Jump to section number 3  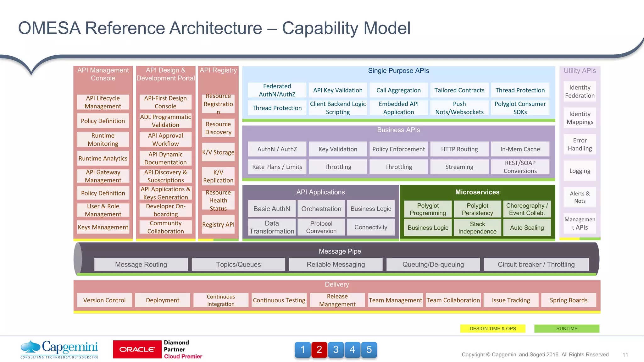[336, 350]
